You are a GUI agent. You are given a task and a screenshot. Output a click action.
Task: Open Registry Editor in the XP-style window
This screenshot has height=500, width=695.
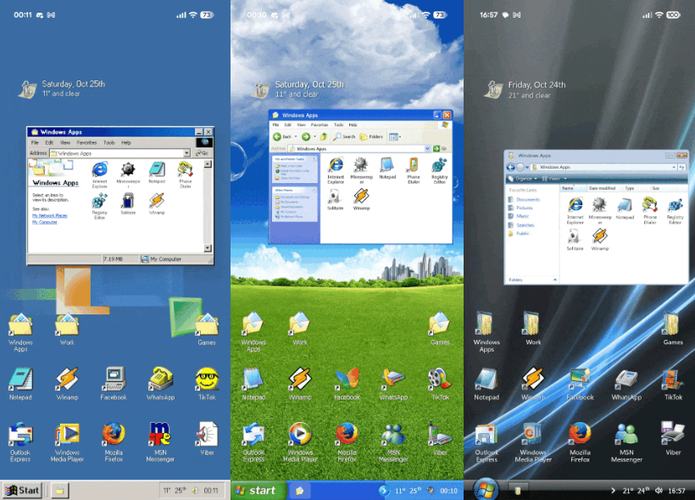click(x=439, y=166)
